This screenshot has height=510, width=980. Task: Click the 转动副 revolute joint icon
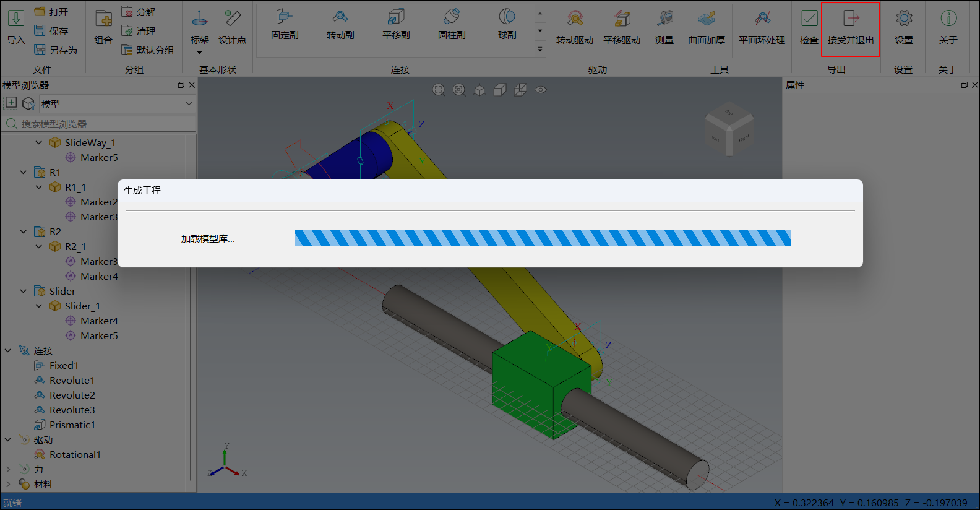pyautogui.click(x=340, y=25)
